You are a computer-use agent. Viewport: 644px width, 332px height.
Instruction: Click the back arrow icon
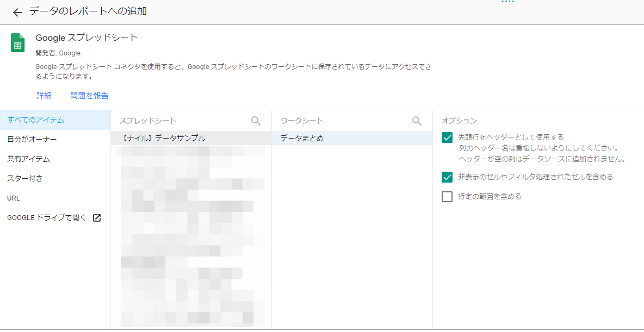pyautogui.click(x=17, y=12)
